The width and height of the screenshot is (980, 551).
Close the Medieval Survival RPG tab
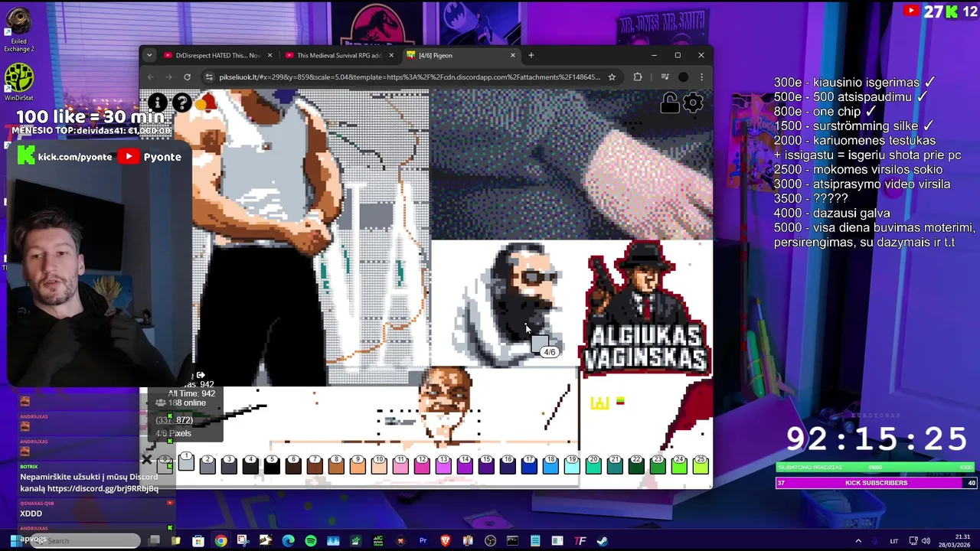(x=391, y=55)
